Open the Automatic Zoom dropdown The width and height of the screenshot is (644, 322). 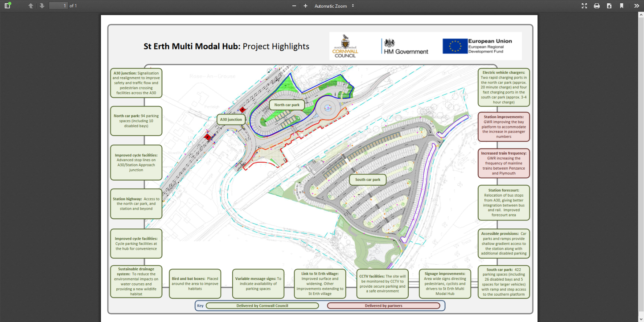pos(334,6)
